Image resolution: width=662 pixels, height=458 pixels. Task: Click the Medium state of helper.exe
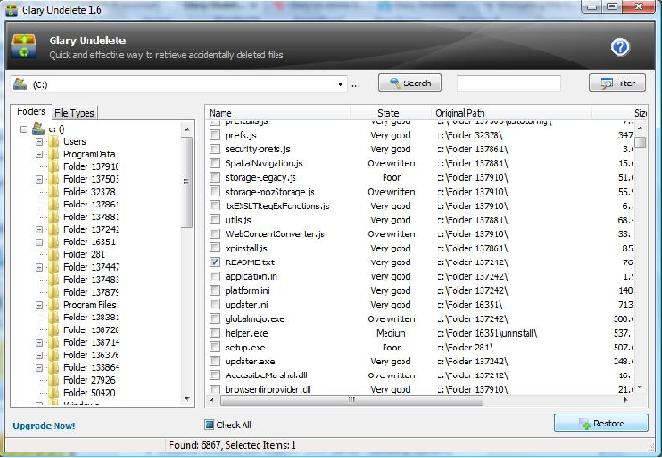(391, 333)
